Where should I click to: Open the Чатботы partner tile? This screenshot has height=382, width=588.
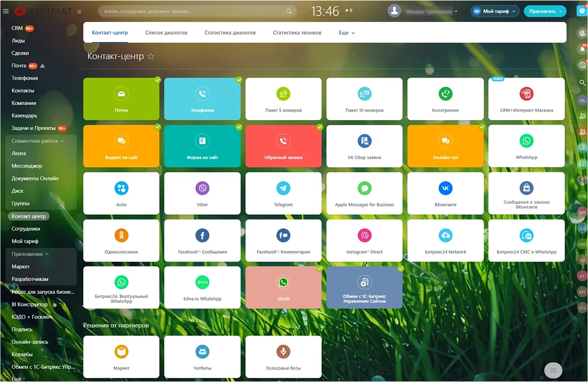202,357
